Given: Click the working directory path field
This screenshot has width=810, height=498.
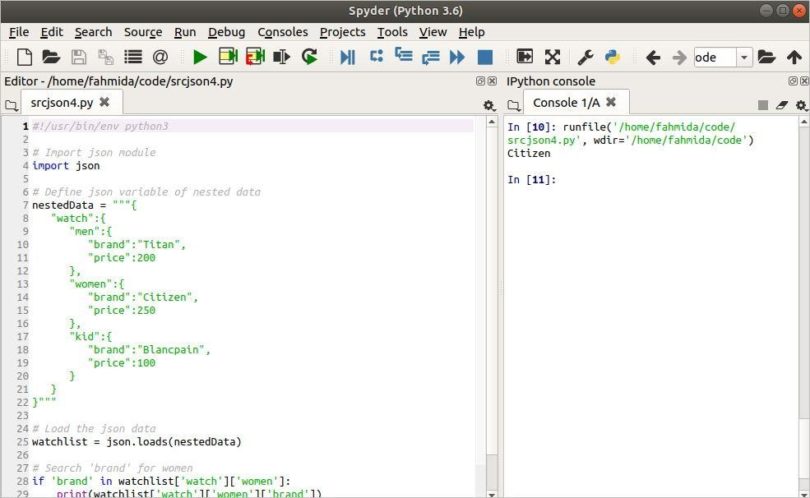Looking at the screenshot, I should (x=715, y=57).
